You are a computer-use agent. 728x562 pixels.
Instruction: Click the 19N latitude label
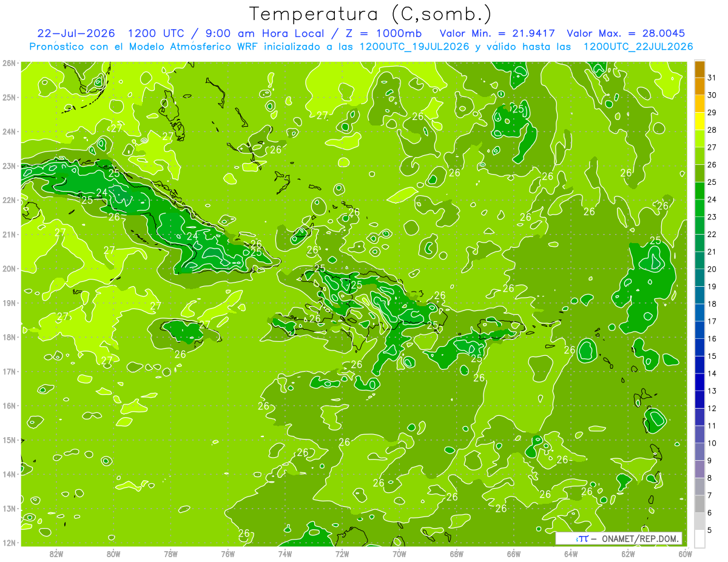point(9,303)
